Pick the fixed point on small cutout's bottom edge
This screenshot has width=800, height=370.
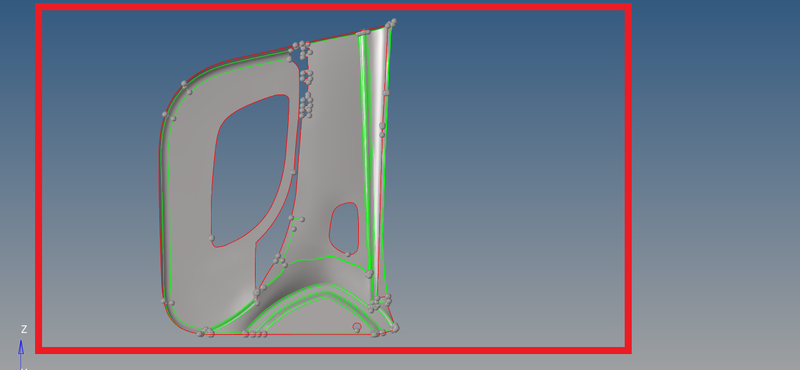tap(348, 254)
